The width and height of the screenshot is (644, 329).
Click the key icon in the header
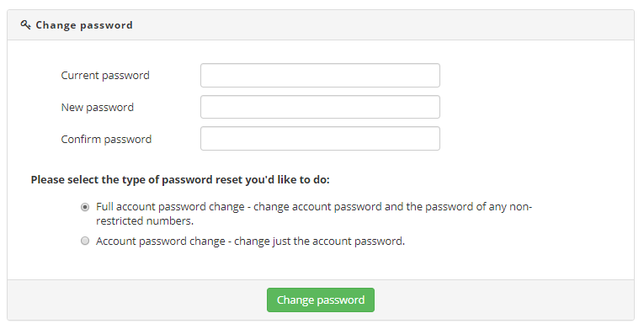tap(25, 25)
